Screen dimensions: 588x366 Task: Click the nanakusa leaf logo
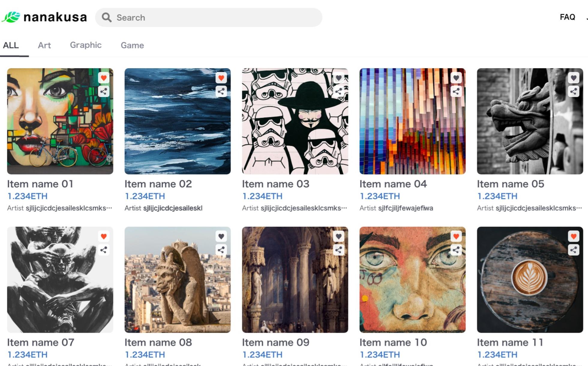coord(11,17)
